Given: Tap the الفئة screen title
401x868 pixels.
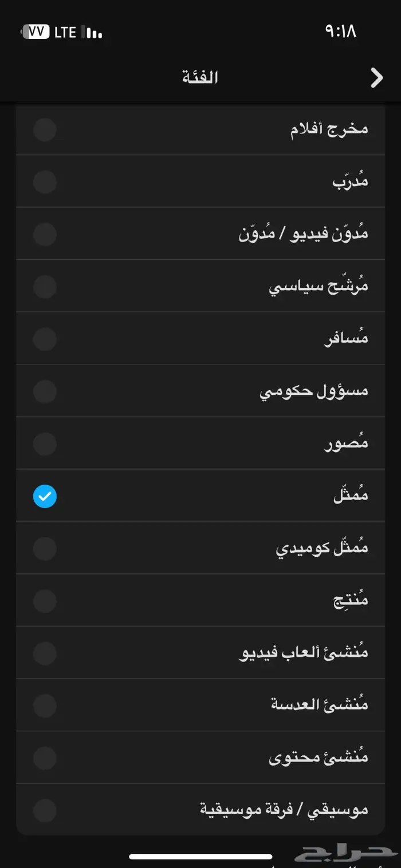Looking at the screenshot, I should [x=200, y=77].
